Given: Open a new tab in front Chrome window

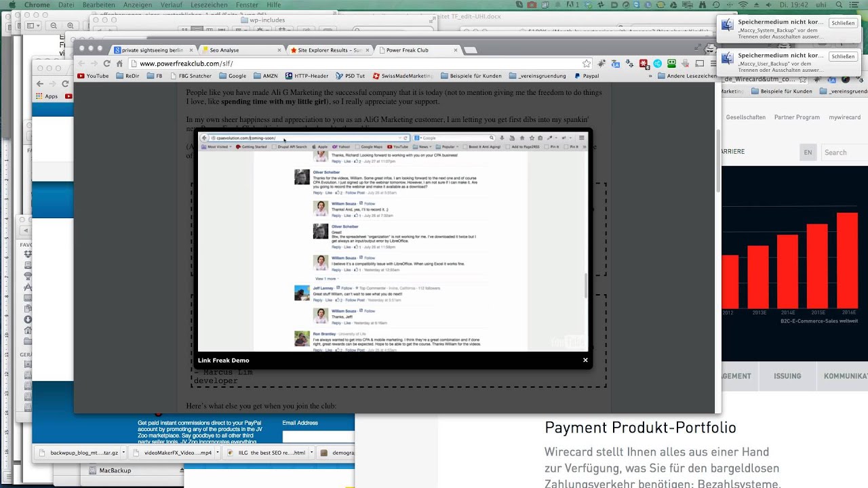Looking at the screenshot, I should pyautogui.click(x=470, y=50).
